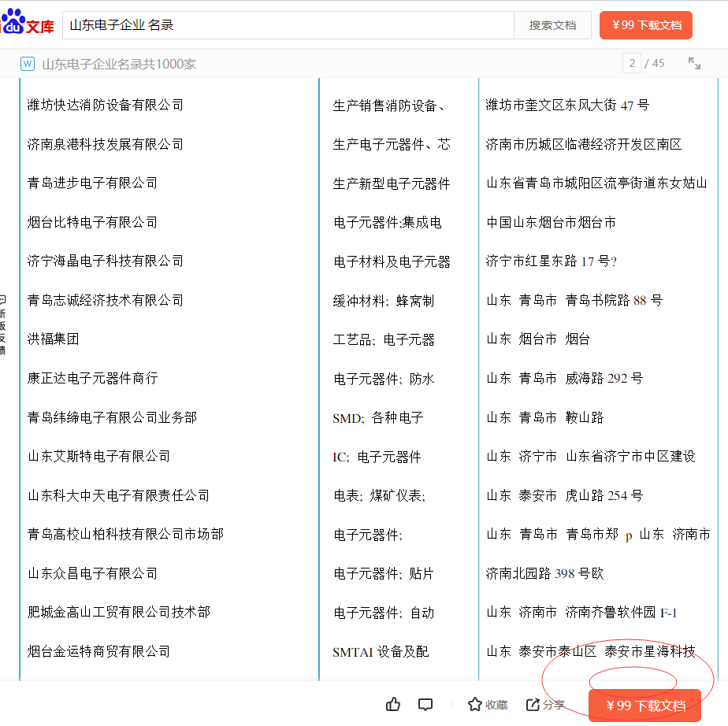The height and width of the screenshot is (726, 728).
Task: Click SMTAI 设备及配 product cell
Action: coord(381,652)
